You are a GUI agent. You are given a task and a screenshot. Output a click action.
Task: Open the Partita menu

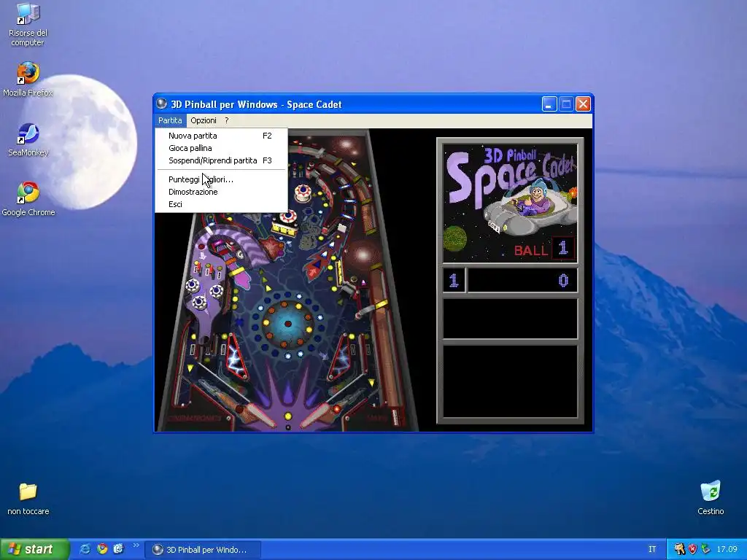tap(170, 120)
